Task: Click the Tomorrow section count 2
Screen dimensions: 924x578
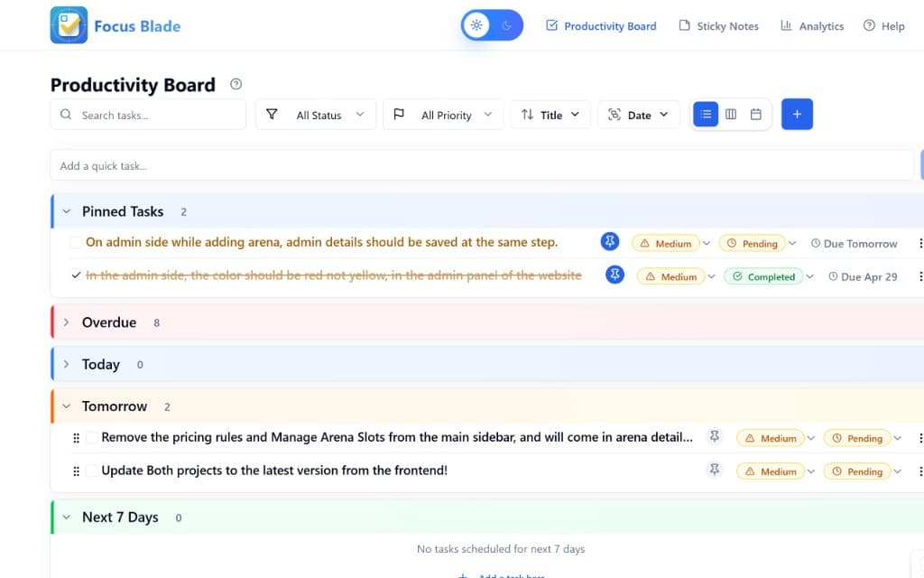Action: click(167, 406)
